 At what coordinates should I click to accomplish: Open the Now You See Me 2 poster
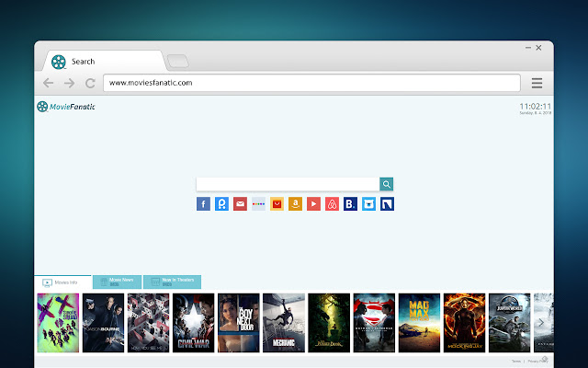(x=148, y=323)
